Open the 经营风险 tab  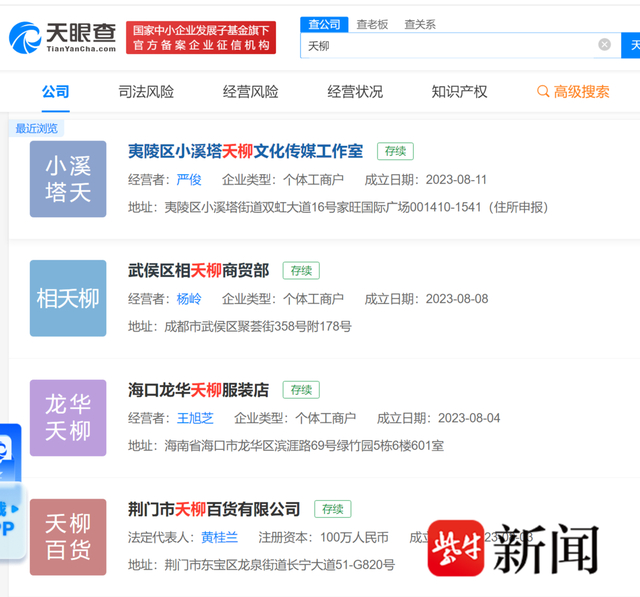pyautogui.click(x=250, y=92)
